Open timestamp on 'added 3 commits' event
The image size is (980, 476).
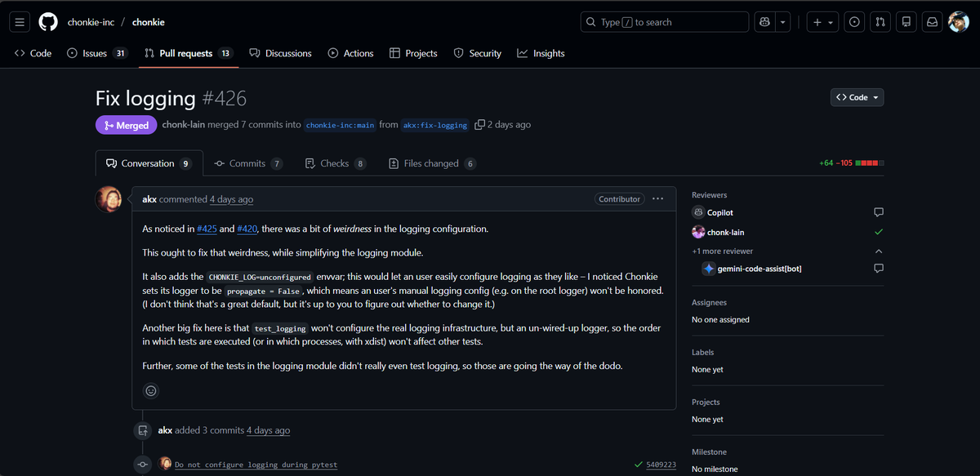pos(268,430)
